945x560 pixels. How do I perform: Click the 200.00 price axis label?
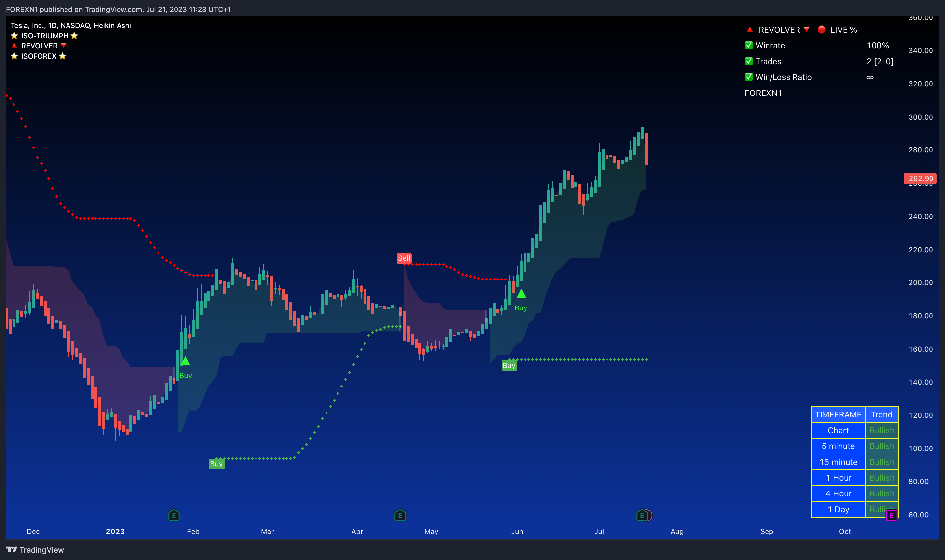coord(920,283)
